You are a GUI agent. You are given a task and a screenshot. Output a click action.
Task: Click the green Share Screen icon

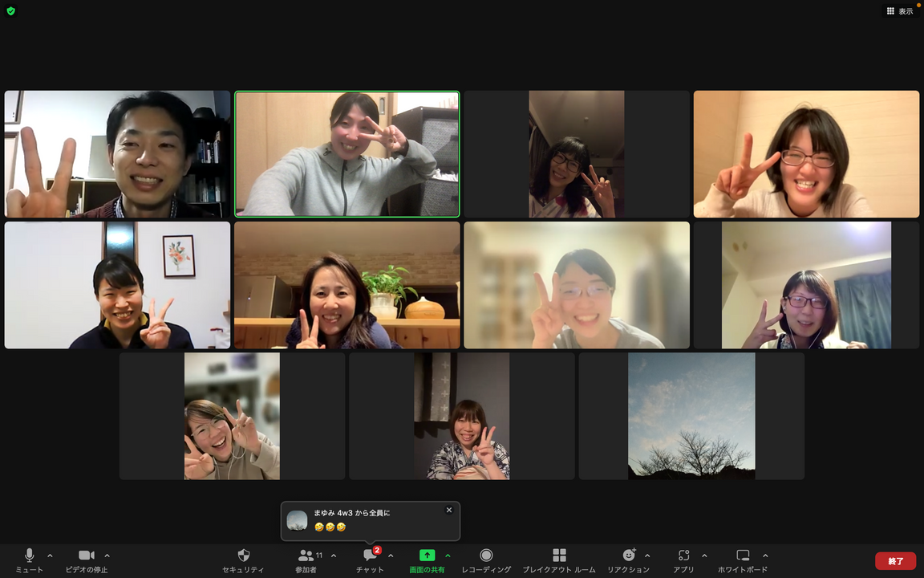[427, 556]
